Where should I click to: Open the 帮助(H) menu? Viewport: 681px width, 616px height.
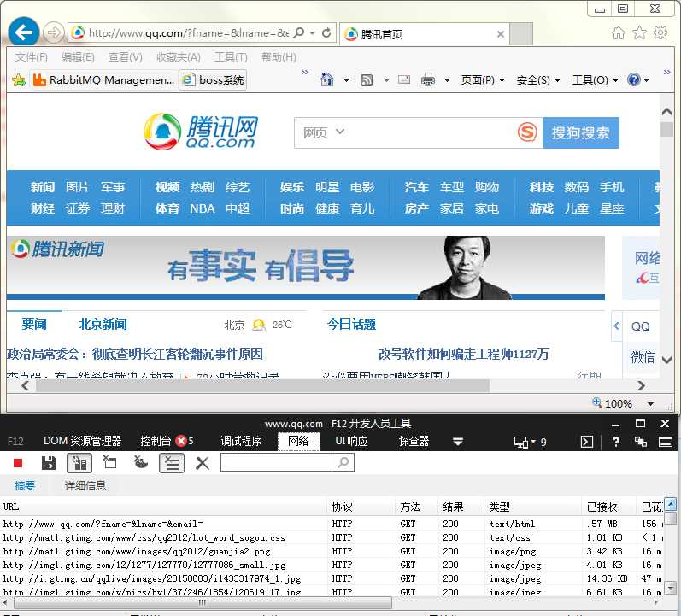pyautogui.click(x=279, y=57)
